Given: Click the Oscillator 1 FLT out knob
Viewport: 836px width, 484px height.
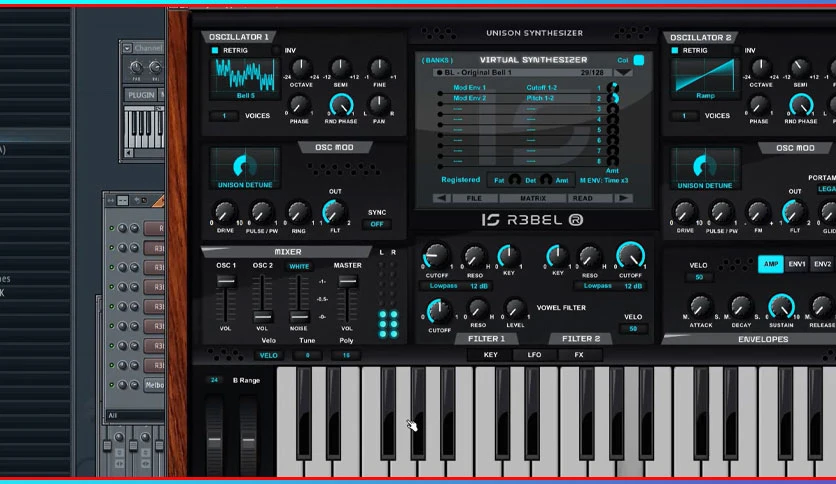Looking at the screenshot, I should (334, 212).
